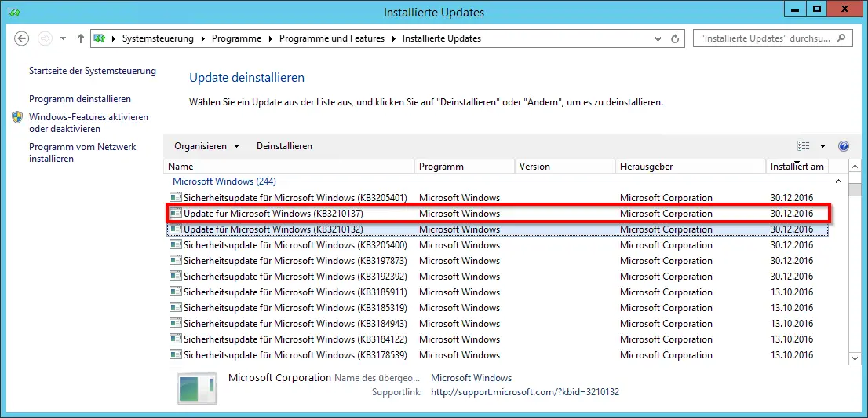Viewport: 868px width, 418px height.
Task: Select the KB3185319 security update
Action: point(498,308)
